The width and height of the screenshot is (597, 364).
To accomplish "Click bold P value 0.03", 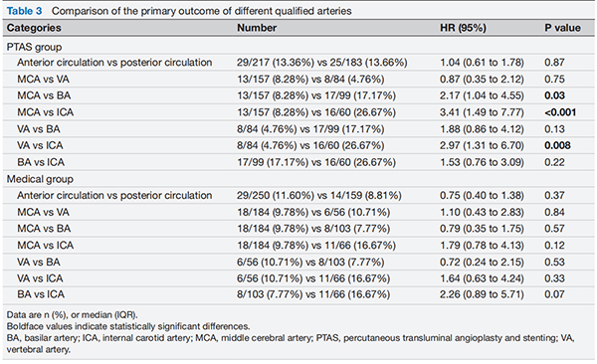I will coord(555,95).
